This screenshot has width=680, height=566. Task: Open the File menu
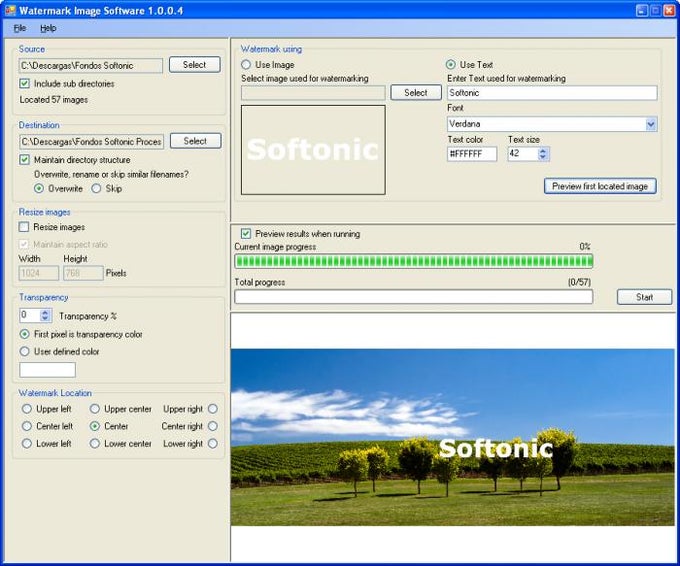click(x=20, y=28)
